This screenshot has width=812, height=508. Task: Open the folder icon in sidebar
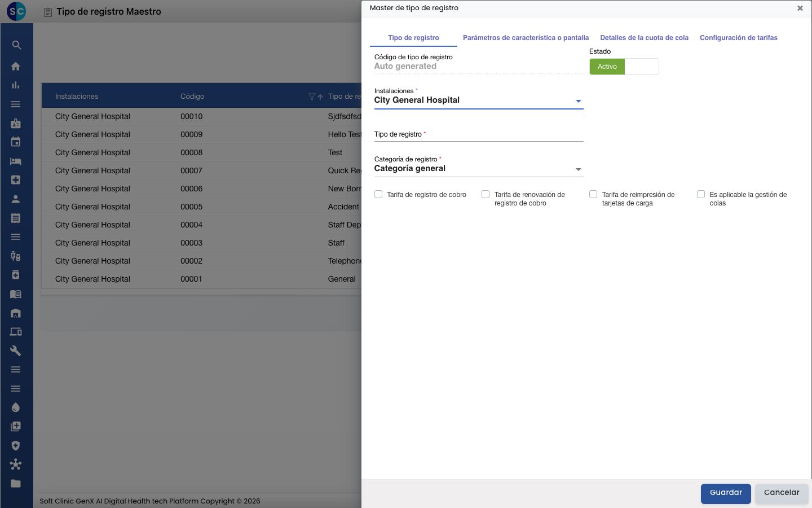pyautogui.click(x=16, y=484)
